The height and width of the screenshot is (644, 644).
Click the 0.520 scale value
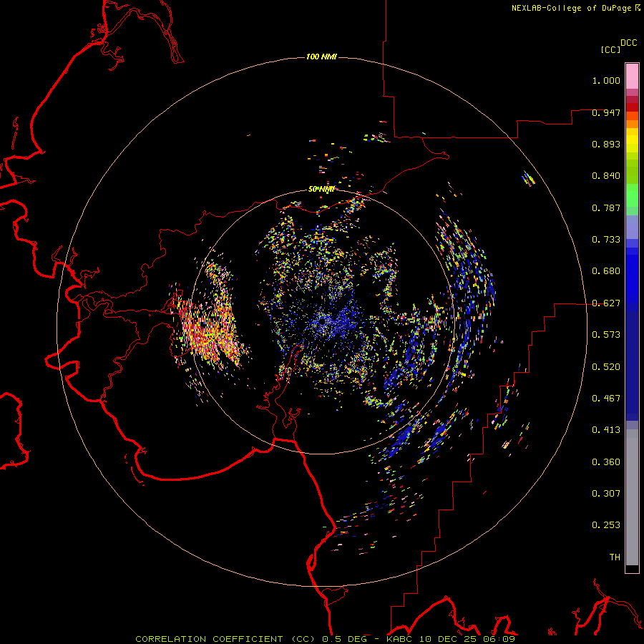606,367
